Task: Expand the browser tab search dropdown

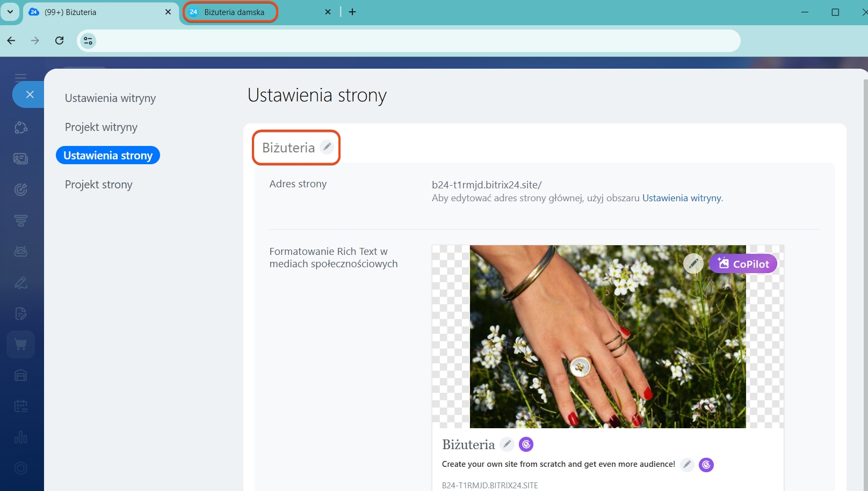Action: tap(10, 12)
